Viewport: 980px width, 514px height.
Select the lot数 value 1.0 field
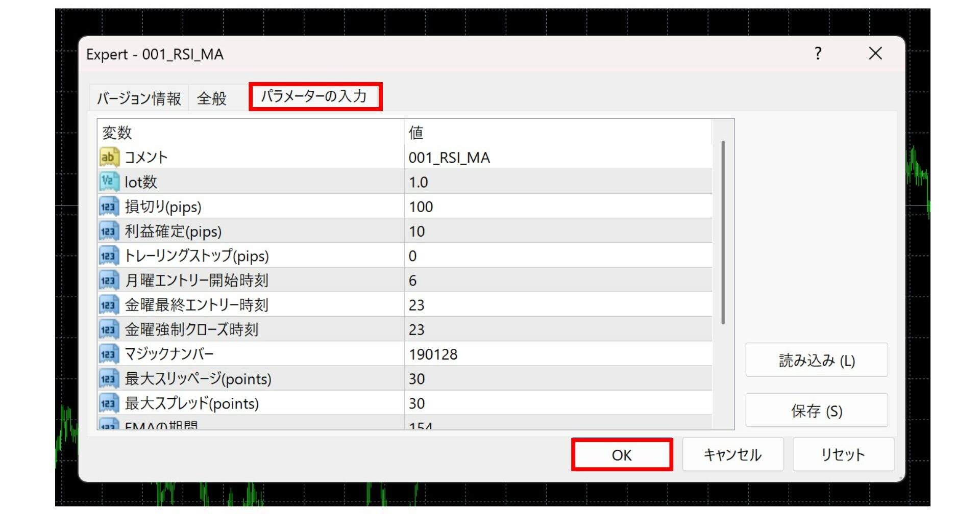click(557, 182)
